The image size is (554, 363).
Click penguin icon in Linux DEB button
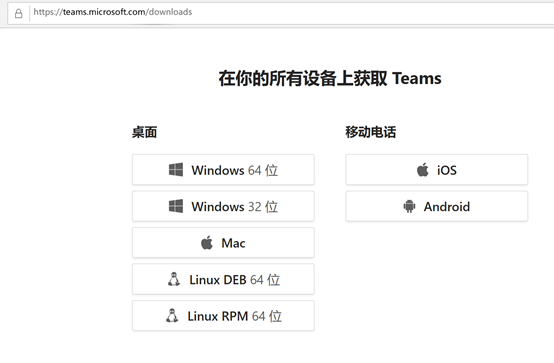coord(173,279)
